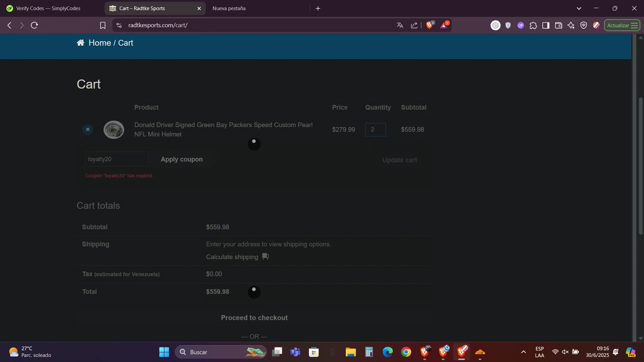Reload the Radtke Sports cart page
Viewport: 644px width, 362px height.
click(x=35, y=25)
